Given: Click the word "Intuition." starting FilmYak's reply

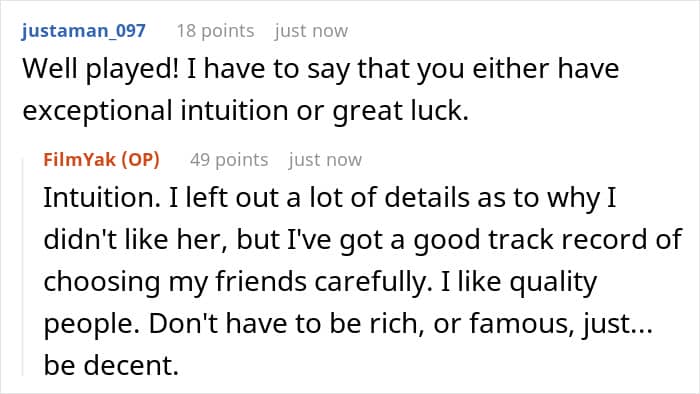Looking at the screenshot, I should tap(102, 197).
